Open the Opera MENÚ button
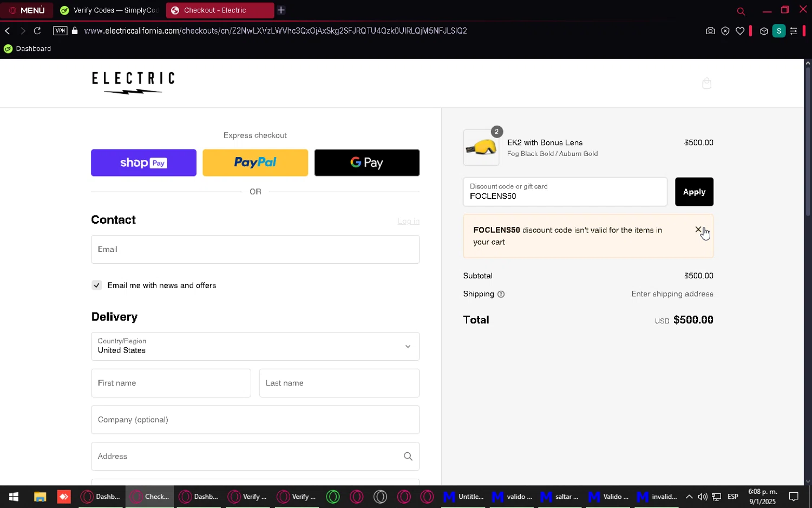Image resolution: width=812 pixels, height=508 pixels. 27,10
